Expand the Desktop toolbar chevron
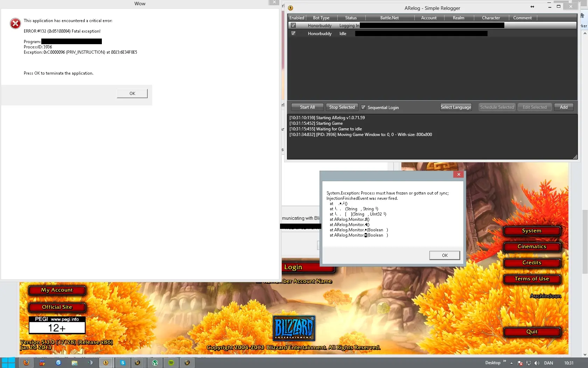Image resolution: width=588 pixels, height=368 pixels. coord(504,361)
